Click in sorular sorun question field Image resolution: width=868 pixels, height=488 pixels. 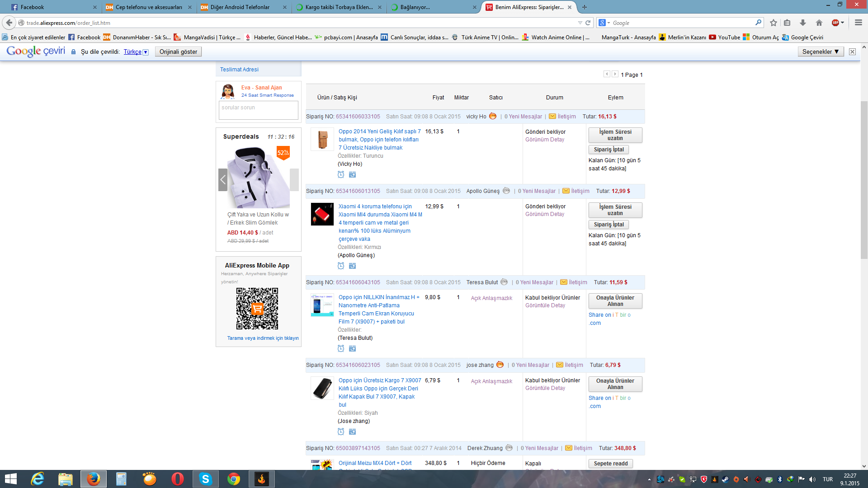pyautogui.click(x=258, y=110)
